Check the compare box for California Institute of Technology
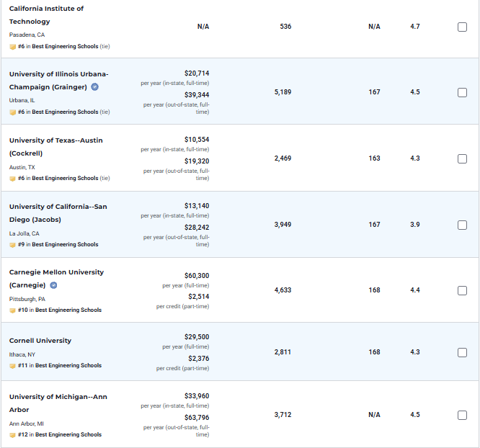480x448 pixels. point(462,27)
